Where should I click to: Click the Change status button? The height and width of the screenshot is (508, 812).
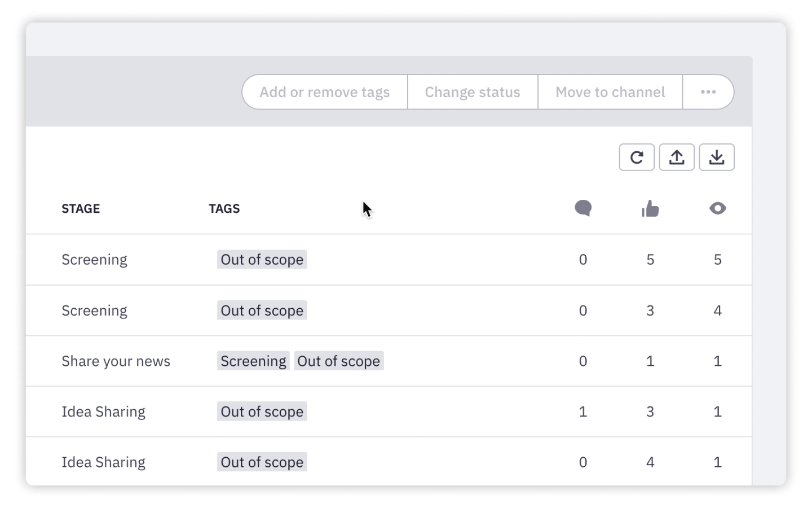pyautogui.click(x=473, y=92)
